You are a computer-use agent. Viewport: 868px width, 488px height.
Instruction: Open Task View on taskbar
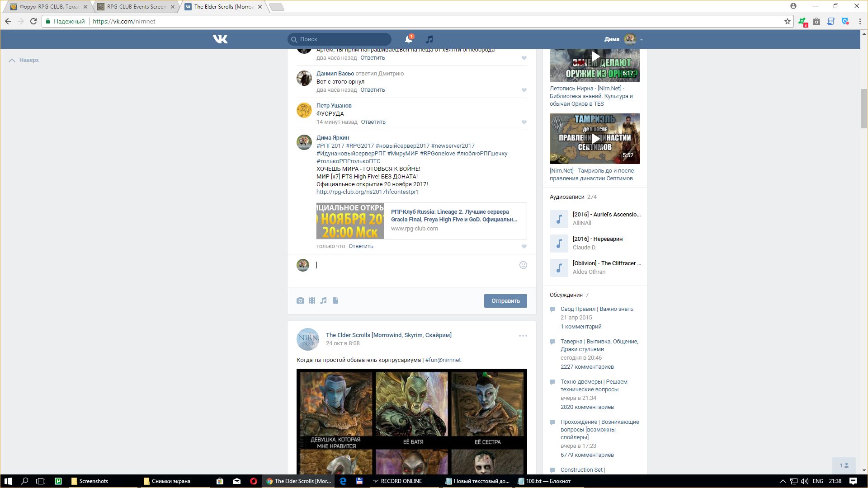(41, 481)
